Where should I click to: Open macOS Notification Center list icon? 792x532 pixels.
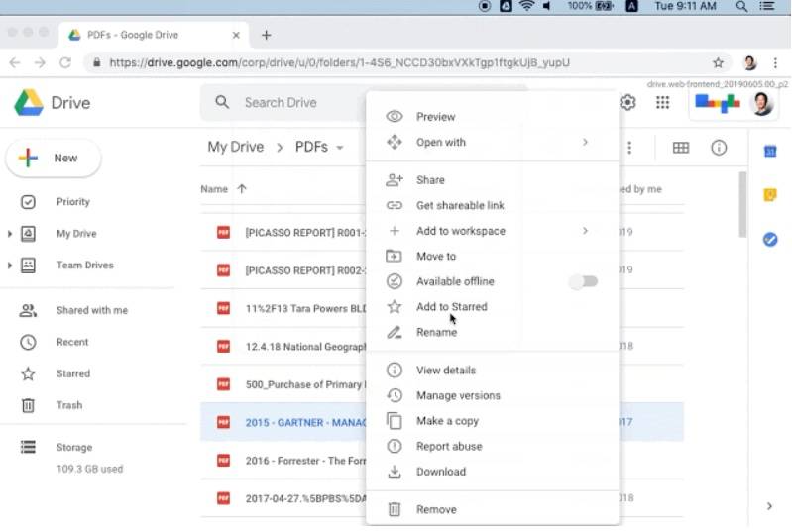coord(767,6)
